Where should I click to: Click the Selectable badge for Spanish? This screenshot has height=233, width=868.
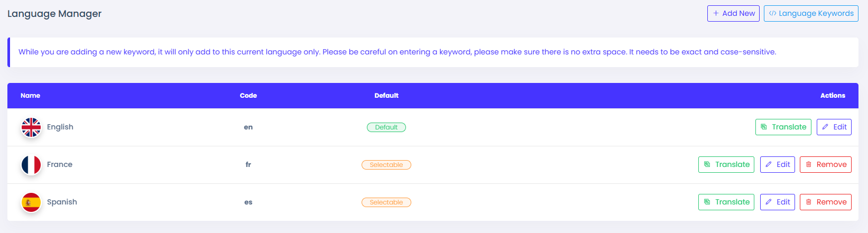click(x=386, y=202)
